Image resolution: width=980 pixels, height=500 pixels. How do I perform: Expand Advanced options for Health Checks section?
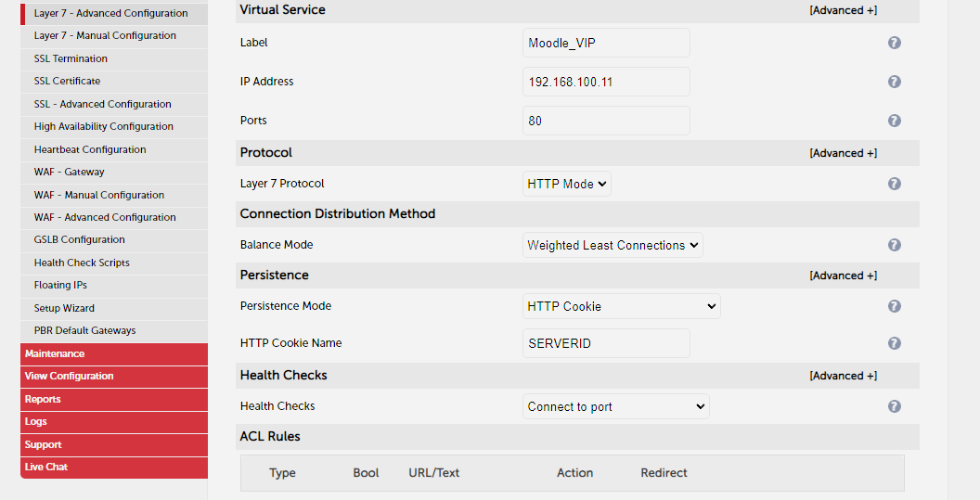point(844,376)
